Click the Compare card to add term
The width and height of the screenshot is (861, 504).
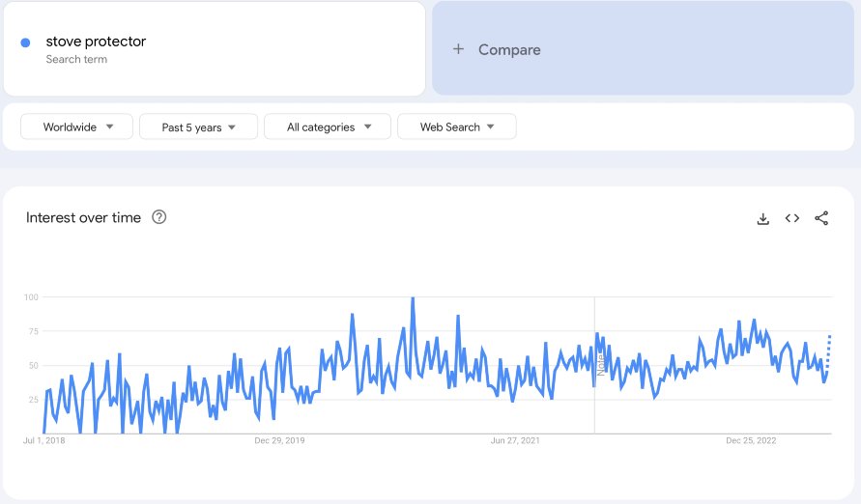(643, 48)
